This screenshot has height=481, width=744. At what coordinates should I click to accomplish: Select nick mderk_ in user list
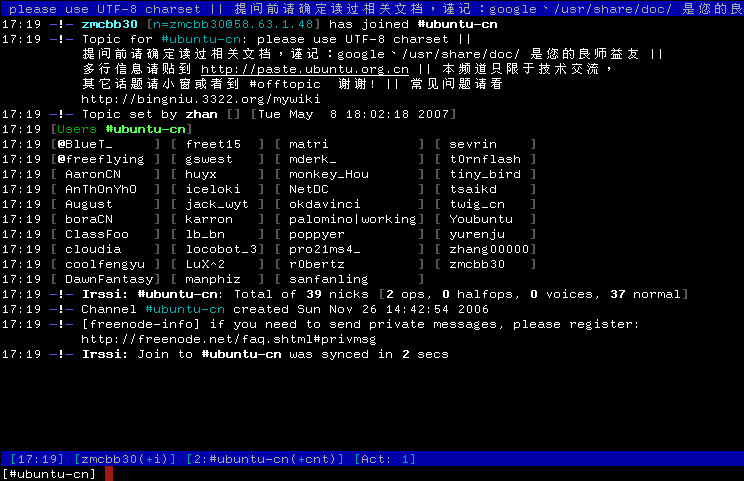313,159
